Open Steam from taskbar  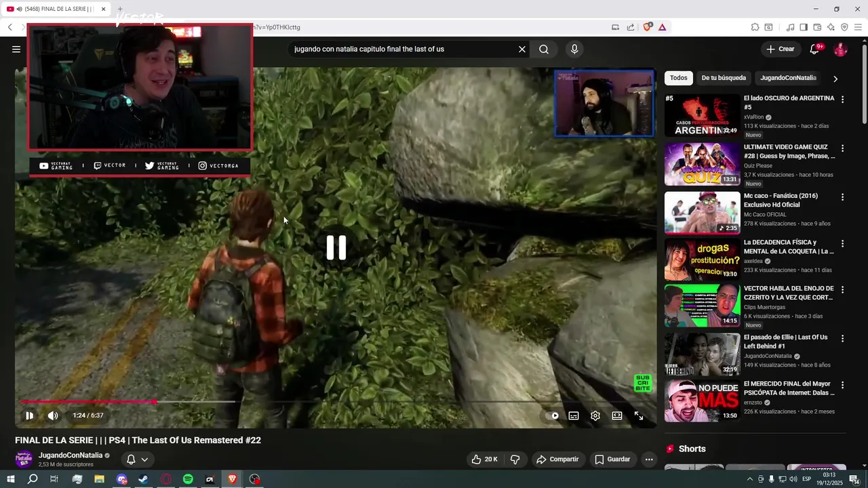[143, 479]
